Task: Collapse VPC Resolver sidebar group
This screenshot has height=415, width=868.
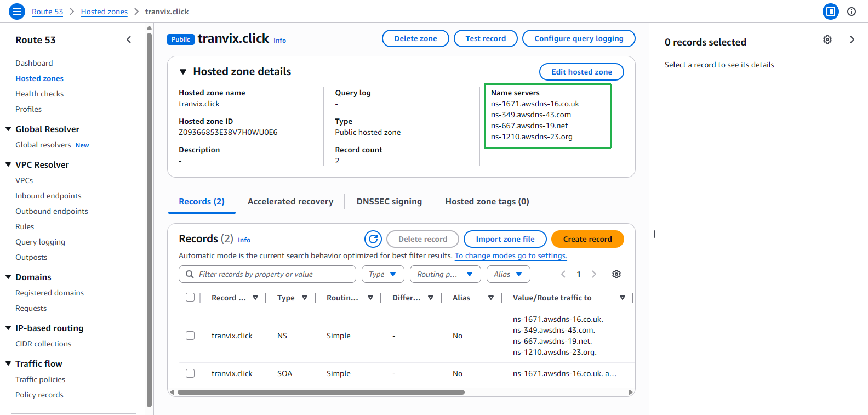Action: click(8, 164)
